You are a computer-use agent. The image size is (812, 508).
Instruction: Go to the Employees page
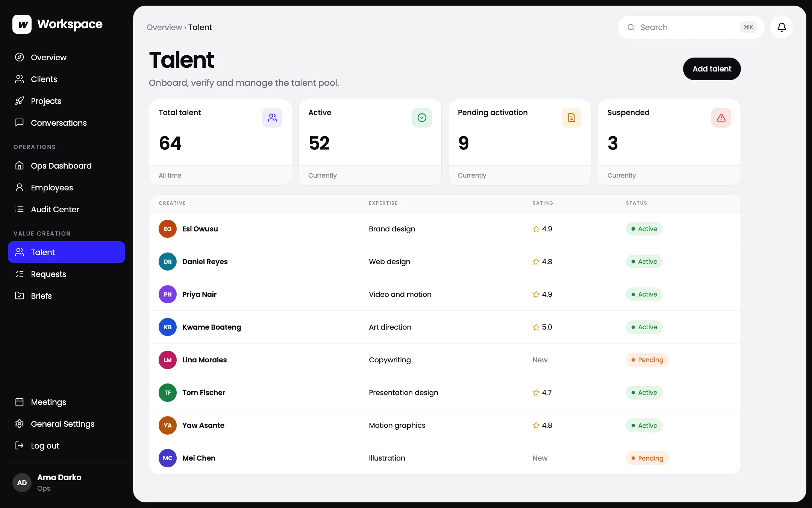click(x=67, y=187)
